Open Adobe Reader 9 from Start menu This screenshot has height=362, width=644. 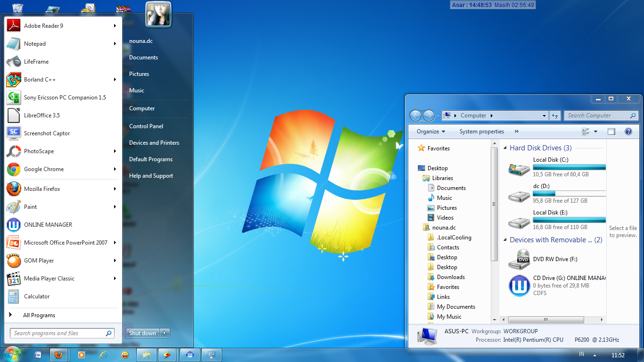click(x=63, y=26)
